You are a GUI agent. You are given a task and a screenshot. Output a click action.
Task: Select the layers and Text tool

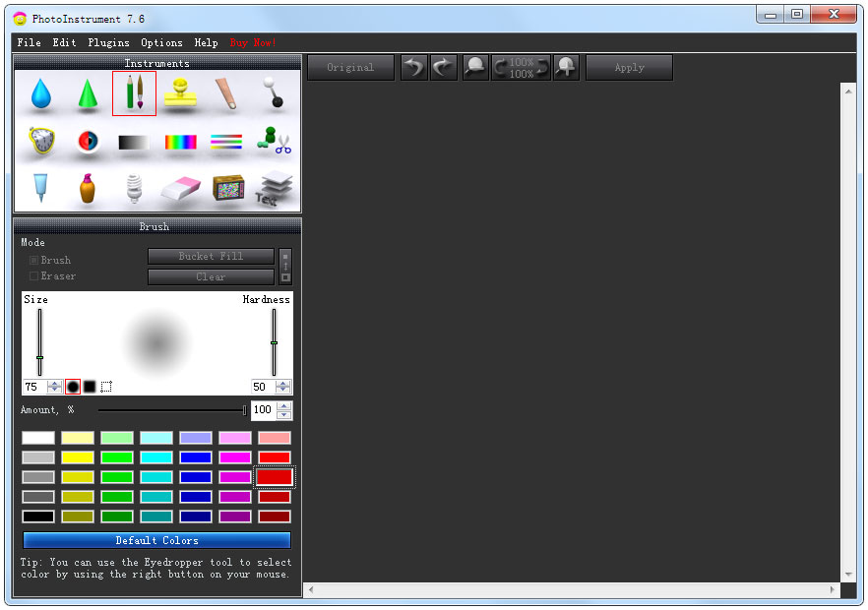(x=274, y=189)
